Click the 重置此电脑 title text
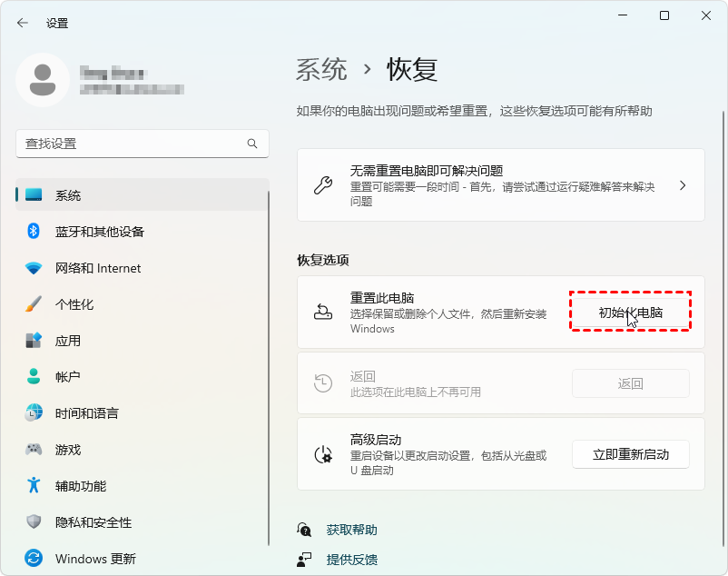 click(381, 298)
